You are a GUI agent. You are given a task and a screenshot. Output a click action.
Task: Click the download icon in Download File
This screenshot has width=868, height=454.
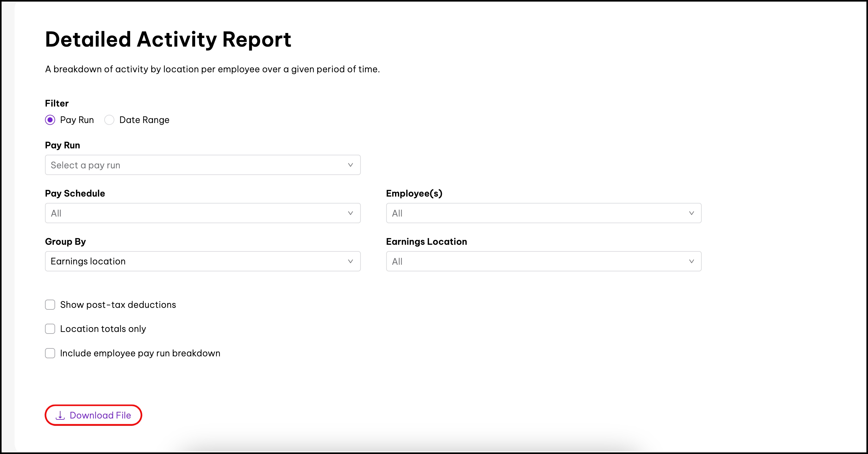pos(60,415)
